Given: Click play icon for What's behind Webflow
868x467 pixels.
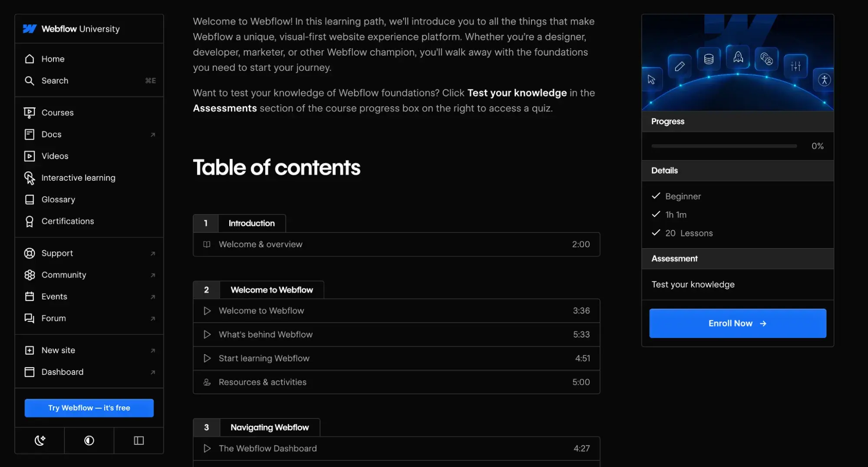Looking at the screenshot, I should coord(207,335).
